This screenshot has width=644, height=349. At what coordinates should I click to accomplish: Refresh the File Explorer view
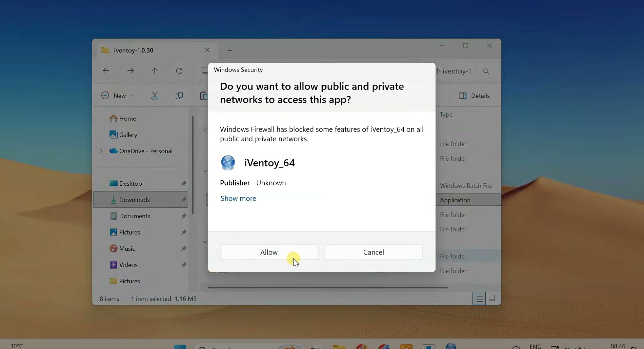point(179,70)
